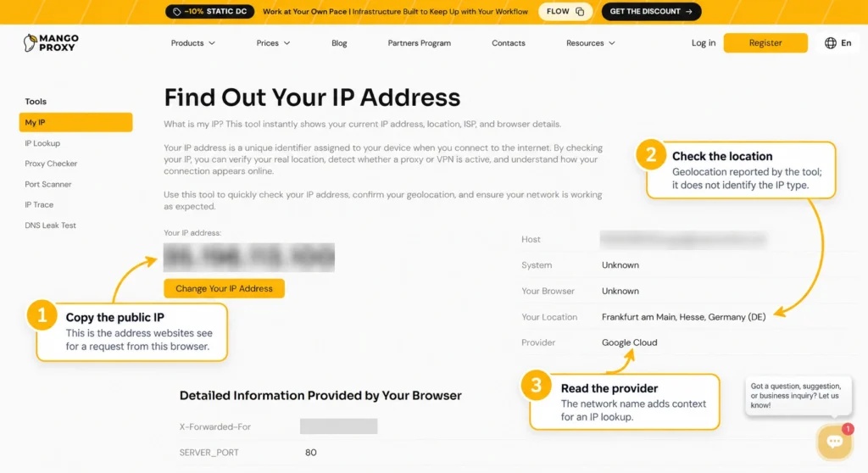
Task: Click the globe language icon
Action: click(831, 42)
